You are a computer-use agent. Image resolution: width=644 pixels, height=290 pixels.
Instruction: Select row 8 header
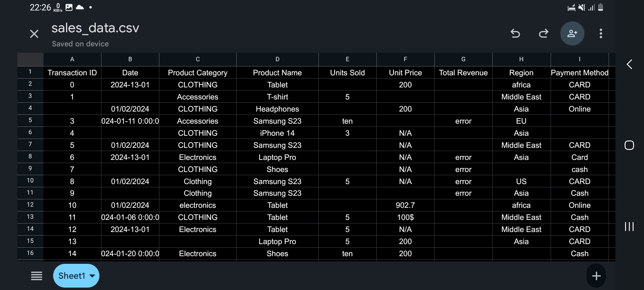point(30,157)
